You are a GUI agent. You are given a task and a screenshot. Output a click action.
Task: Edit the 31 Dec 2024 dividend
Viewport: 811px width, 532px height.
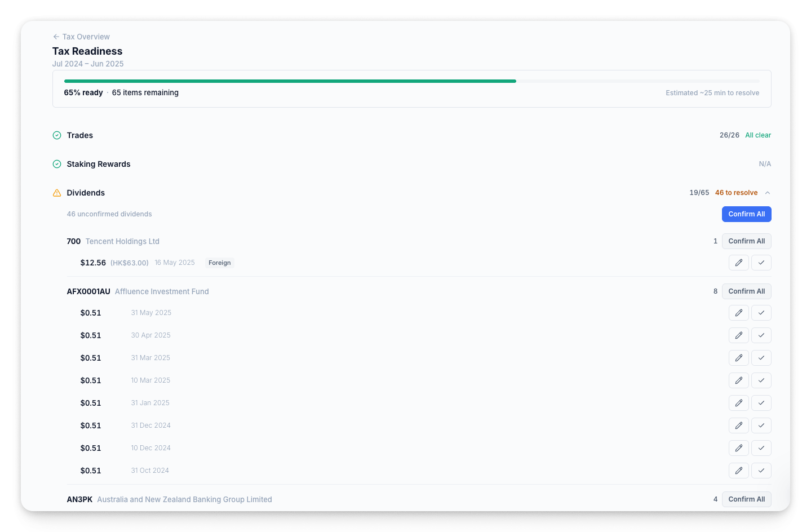click(x=739, y=425)
